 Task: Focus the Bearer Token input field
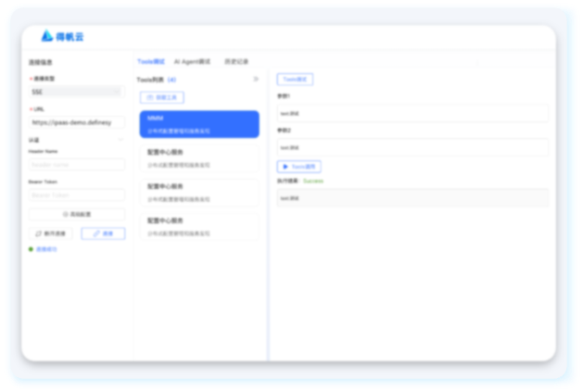[76, 196]
